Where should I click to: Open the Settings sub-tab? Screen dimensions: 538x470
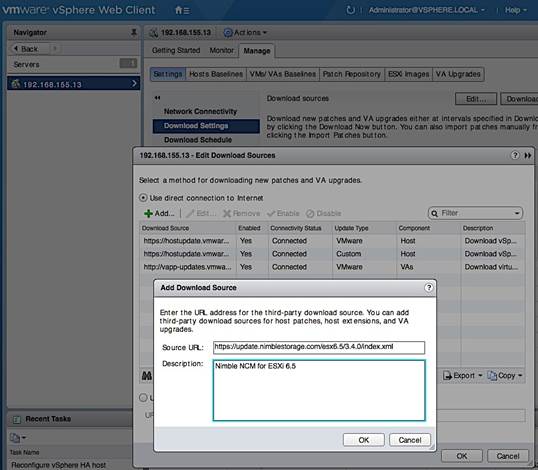pyautogui.click(x=168, y=74)
